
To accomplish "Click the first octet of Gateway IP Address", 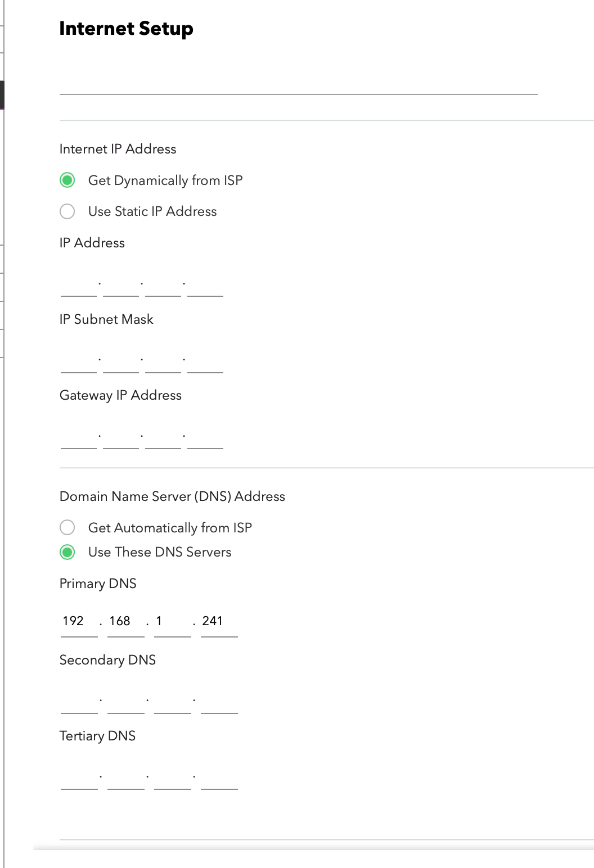I will pyautogui.click(x=79, y=436).
